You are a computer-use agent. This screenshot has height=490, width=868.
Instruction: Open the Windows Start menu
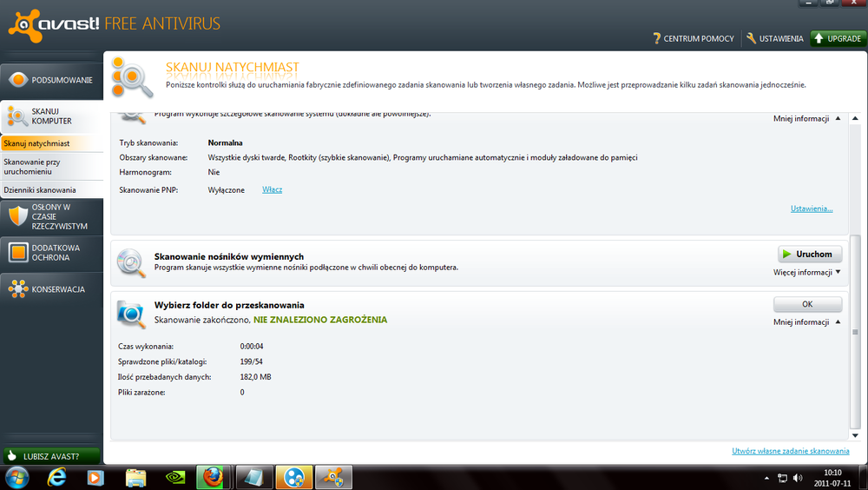16,477
